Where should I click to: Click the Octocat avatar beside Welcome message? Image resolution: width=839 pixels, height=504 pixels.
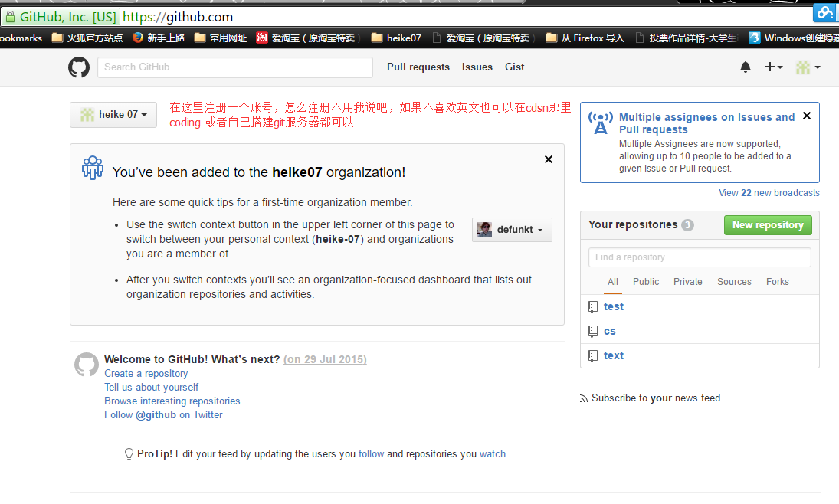coord(86,365)
